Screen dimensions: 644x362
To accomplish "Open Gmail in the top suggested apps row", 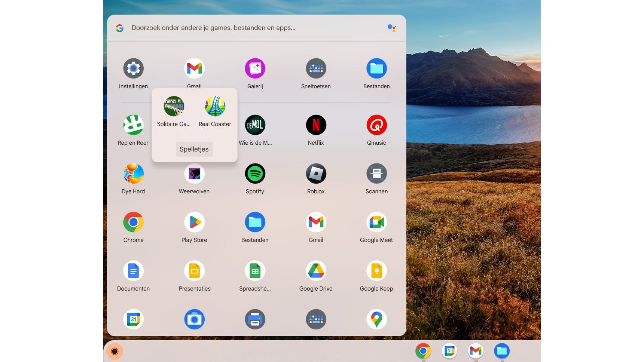I will click(x=194, y=69).
